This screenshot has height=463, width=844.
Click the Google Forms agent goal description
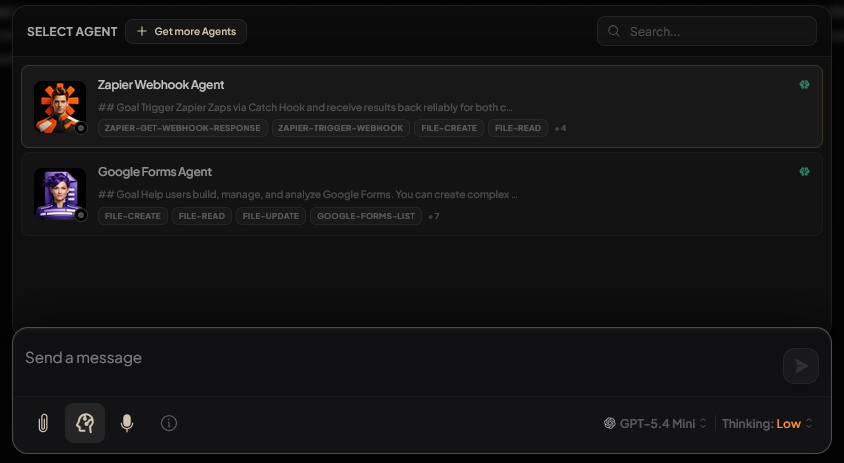point(307,194)
